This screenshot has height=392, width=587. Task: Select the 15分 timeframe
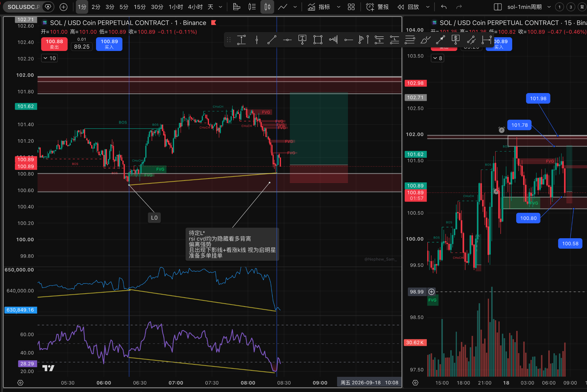click(140, 7)
